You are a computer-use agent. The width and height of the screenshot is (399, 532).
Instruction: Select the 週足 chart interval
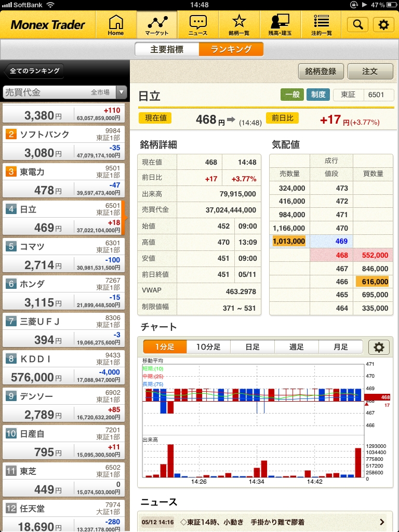(296, 347)
